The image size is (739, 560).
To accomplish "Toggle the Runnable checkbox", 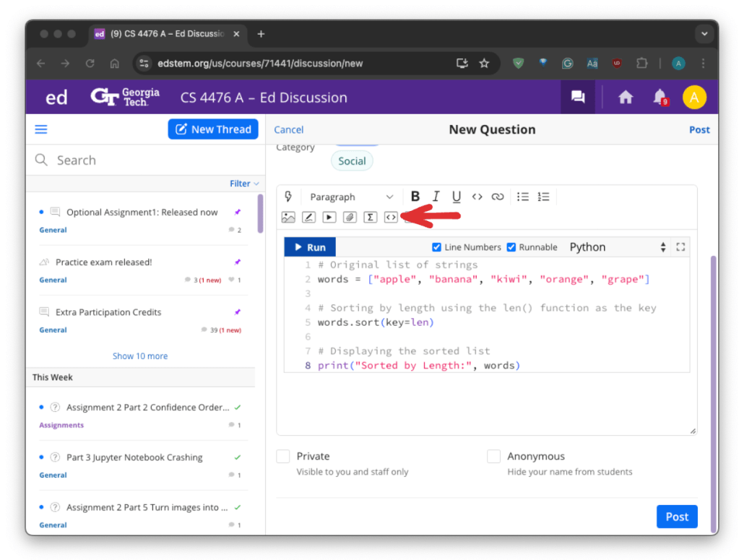I will coord(511,247).
